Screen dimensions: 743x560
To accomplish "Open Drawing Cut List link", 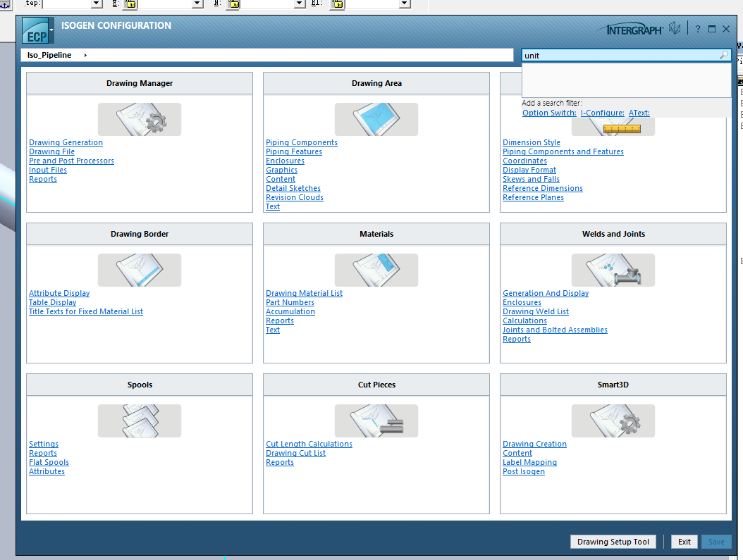I will pyautogui.click(x=295, y=453).
